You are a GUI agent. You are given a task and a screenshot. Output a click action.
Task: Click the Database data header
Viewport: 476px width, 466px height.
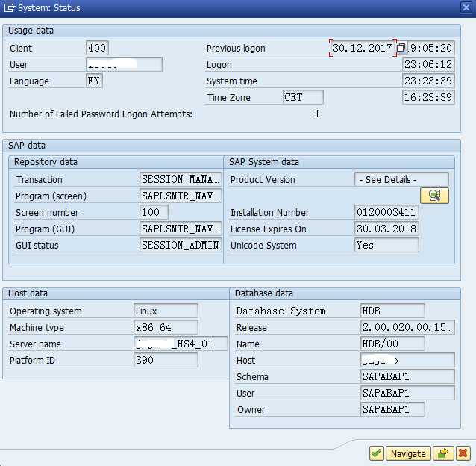point(345,293)
